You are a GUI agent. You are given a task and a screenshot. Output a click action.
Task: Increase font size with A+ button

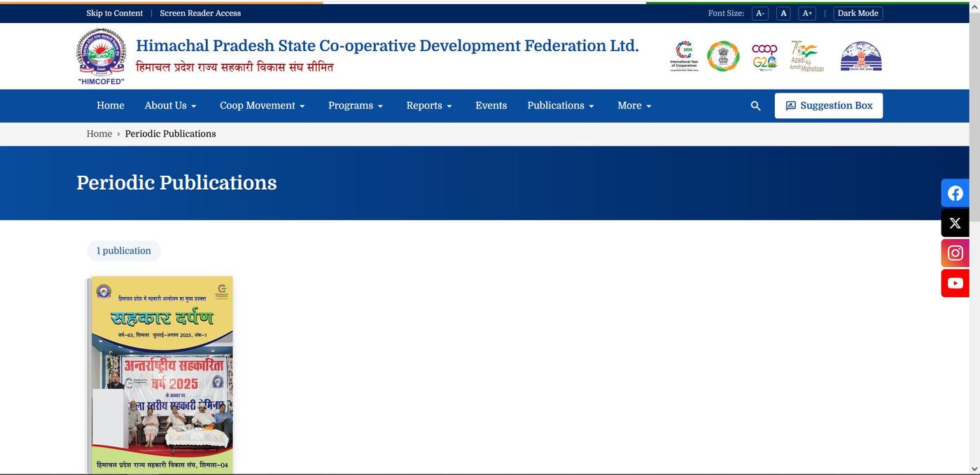(807, 13)
